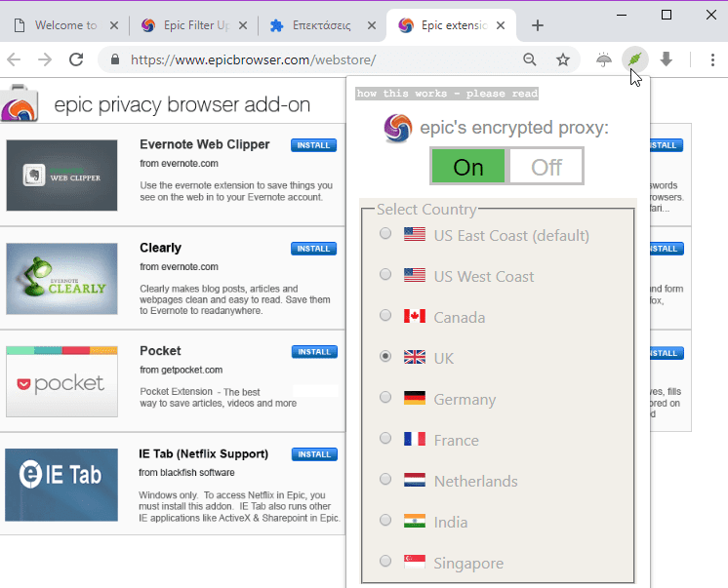Click the green proxy plug extension icon
The width and height of the screenshot is (728, 588).
click(x=634, y=59)
